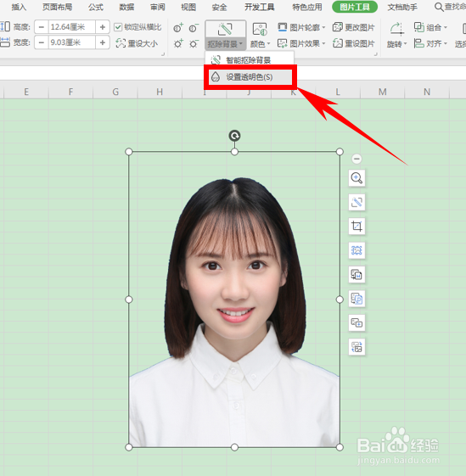Click the Reset Size (重设大小) button
The height and width of the screenshot is (476, 466).
click(x=137, y=43)
